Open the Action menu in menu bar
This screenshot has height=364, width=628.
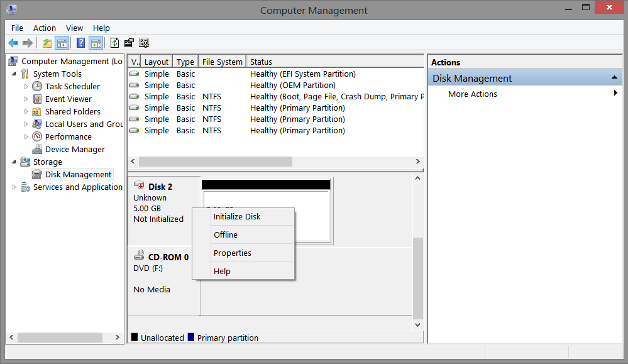(x=45, y=28)
